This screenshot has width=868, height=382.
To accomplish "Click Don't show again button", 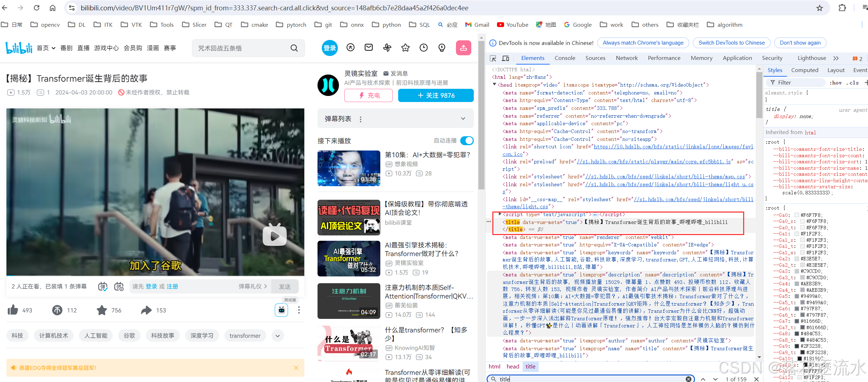I will click(x=800, y=43).
